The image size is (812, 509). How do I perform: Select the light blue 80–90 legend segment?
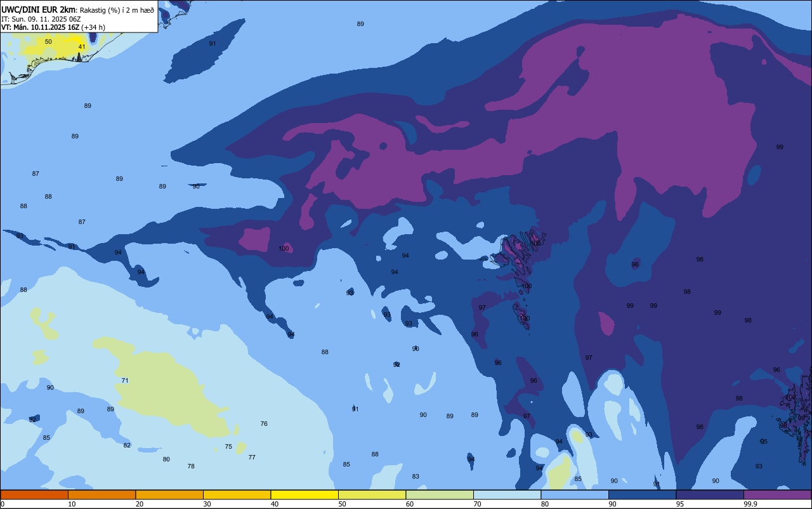(x=575, y=494)
